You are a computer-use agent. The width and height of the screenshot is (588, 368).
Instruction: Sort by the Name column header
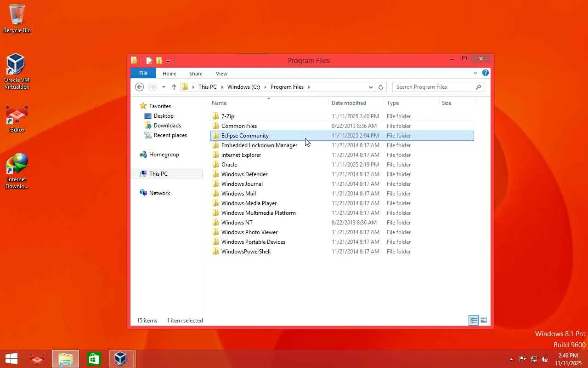click(269, 103)
